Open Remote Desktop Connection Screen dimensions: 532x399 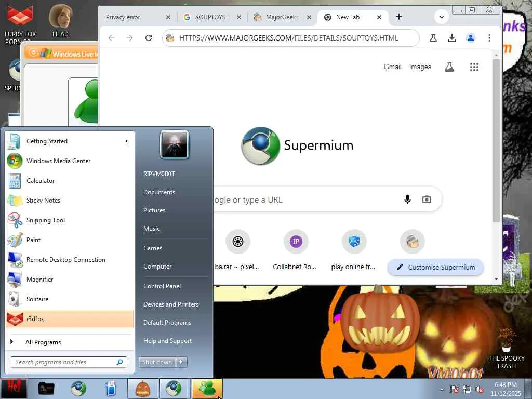[x=70, y=260]
